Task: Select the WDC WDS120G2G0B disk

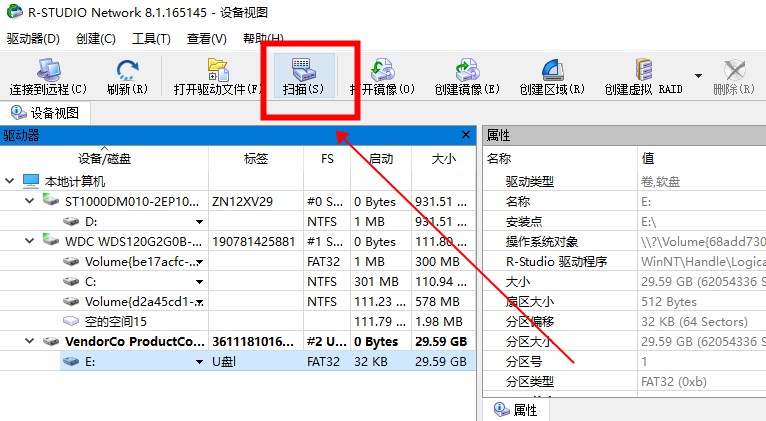Action: pos(133,241)
